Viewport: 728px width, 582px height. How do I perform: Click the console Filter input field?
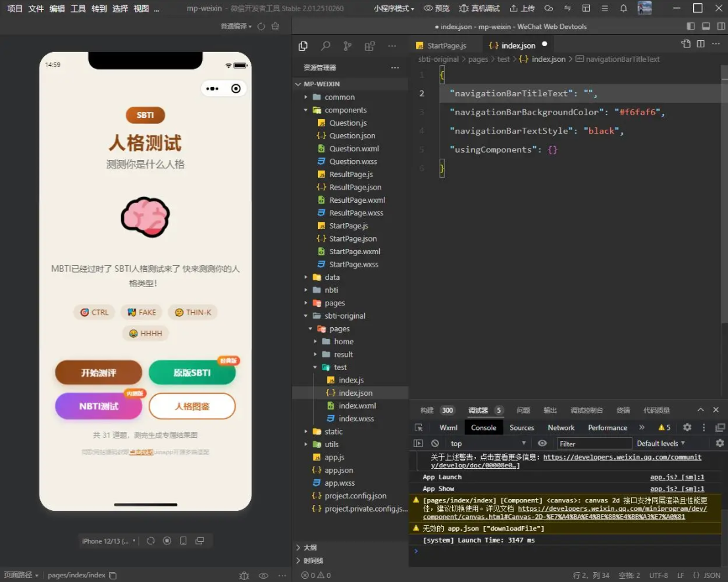pos(594,443)
